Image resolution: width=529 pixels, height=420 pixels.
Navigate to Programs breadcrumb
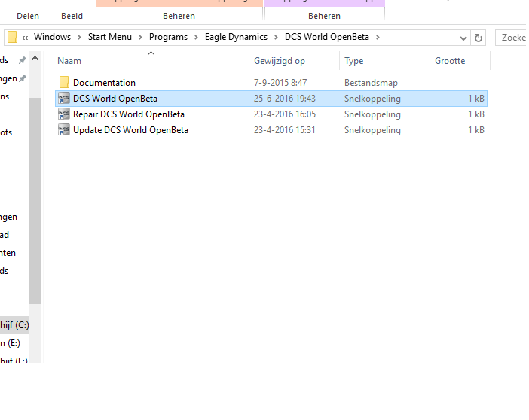(168, 37)
